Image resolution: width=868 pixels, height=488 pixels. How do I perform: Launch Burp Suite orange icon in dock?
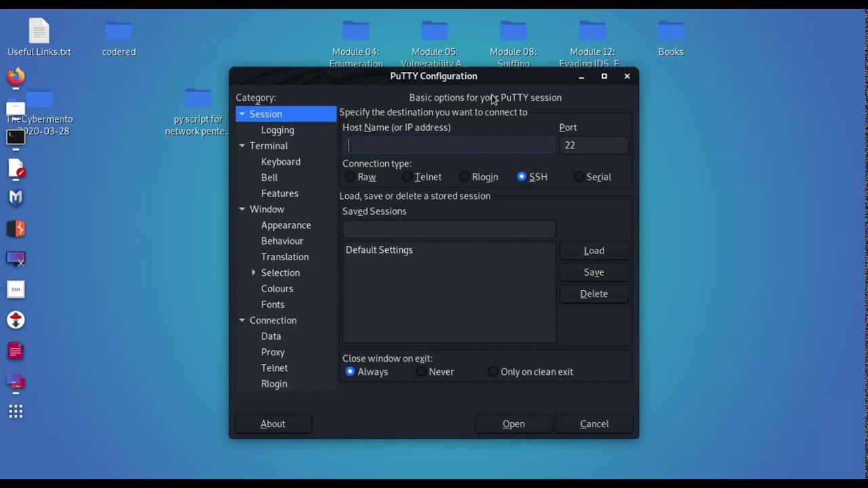coord(16,228)
